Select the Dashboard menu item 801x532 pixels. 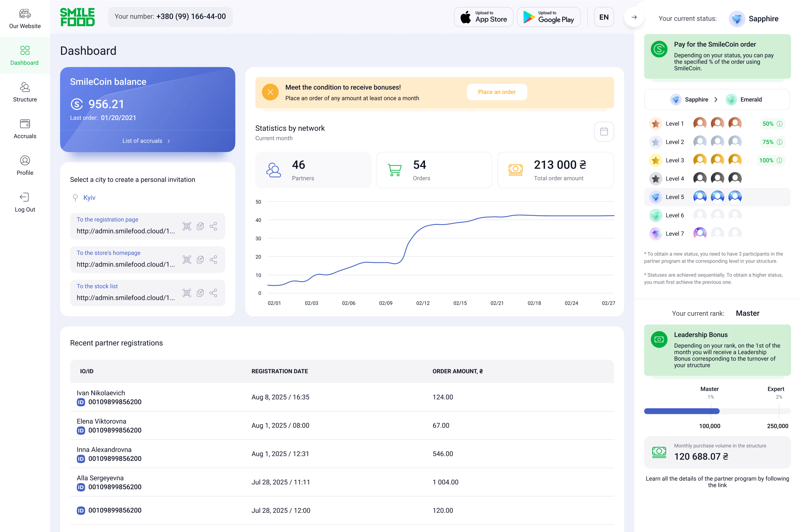25,55
